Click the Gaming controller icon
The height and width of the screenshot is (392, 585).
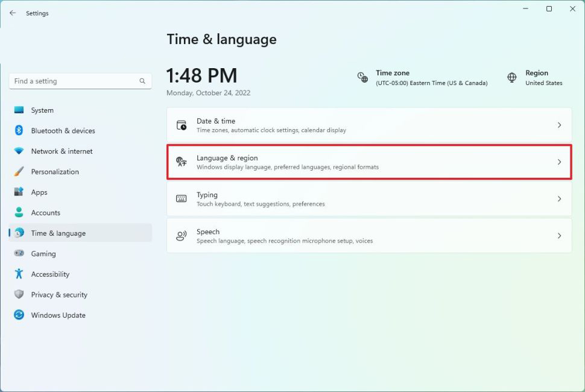click(x=19, y=254)
